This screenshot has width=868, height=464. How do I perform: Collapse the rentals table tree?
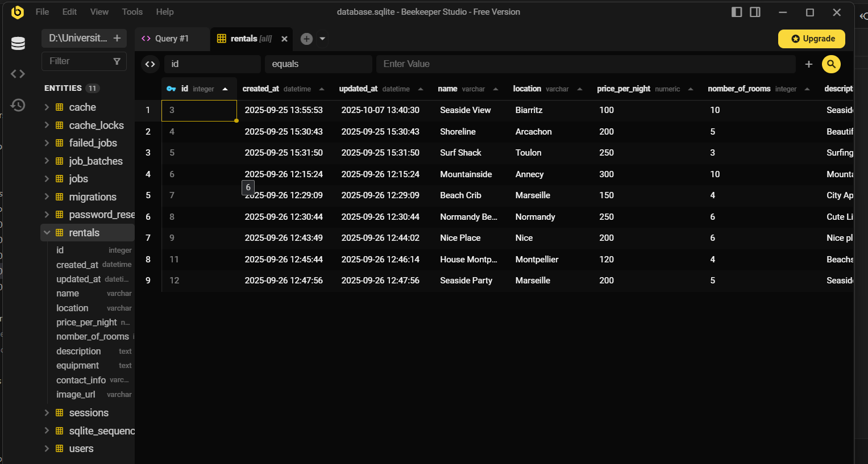point(47,233)
